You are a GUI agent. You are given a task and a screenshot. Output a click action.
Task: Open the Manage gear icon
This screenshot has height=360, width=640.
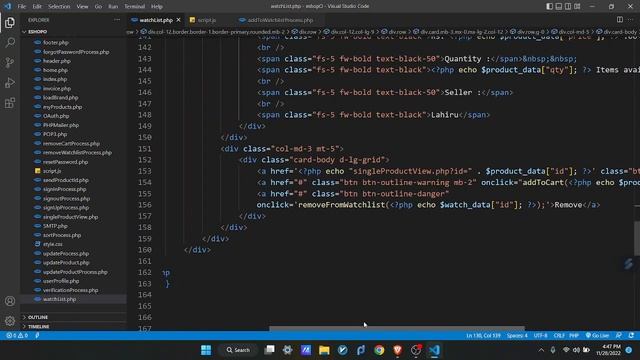10,321
